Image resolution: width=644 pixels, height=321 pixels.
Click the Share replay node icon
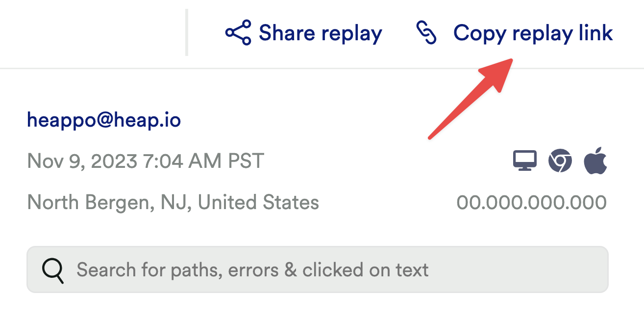(x=238, y=33)
